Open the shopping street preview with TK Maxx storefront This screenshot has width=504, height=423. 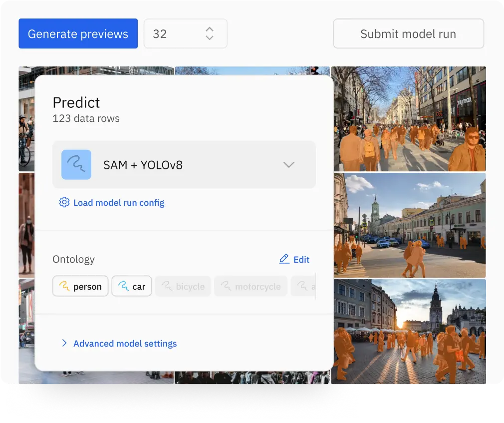(x=409, y=119)
